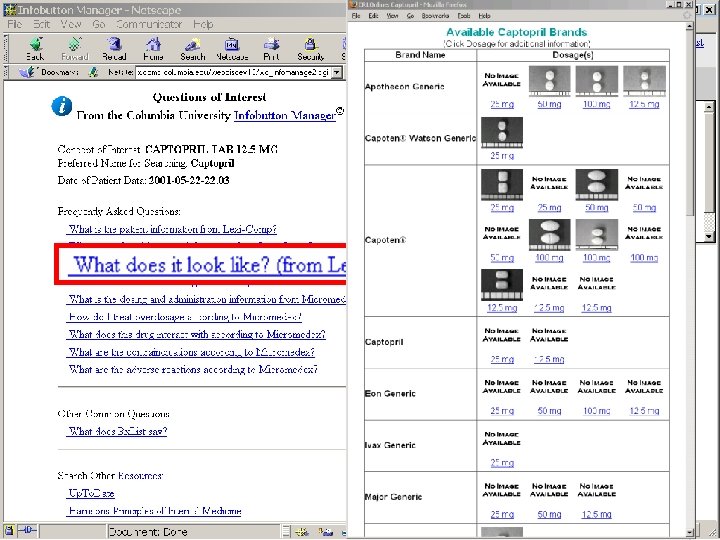Viewport: 720px width, 540px height.
Task: Open the drug interaction Micromedex link
Action: point(197,334)
